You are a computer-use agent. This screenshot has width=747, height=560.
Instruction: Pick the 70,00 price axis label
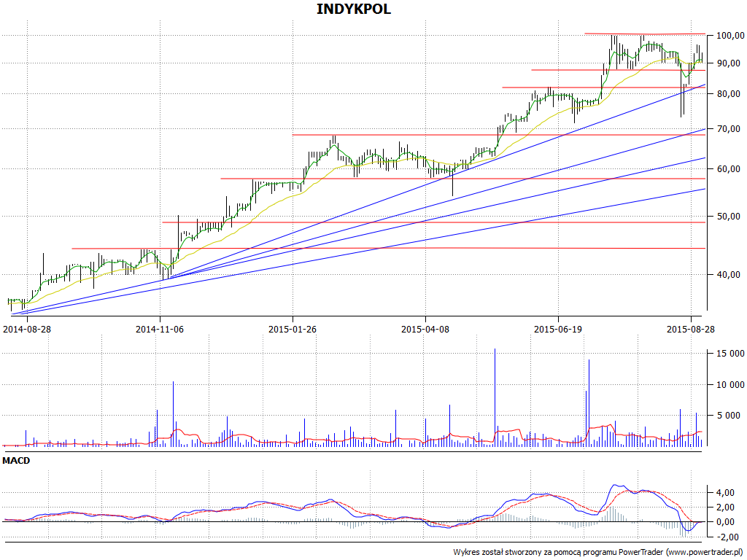coord(729,129)
